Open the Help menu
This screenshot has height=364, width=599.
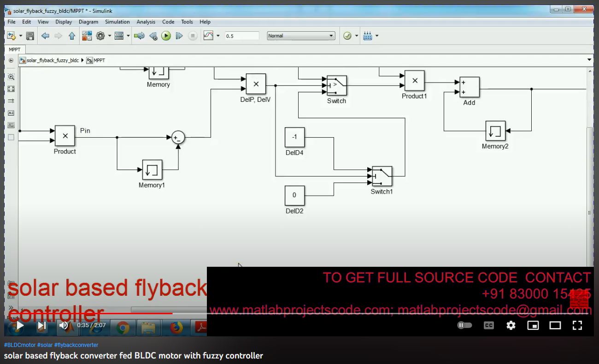point(205,22)
